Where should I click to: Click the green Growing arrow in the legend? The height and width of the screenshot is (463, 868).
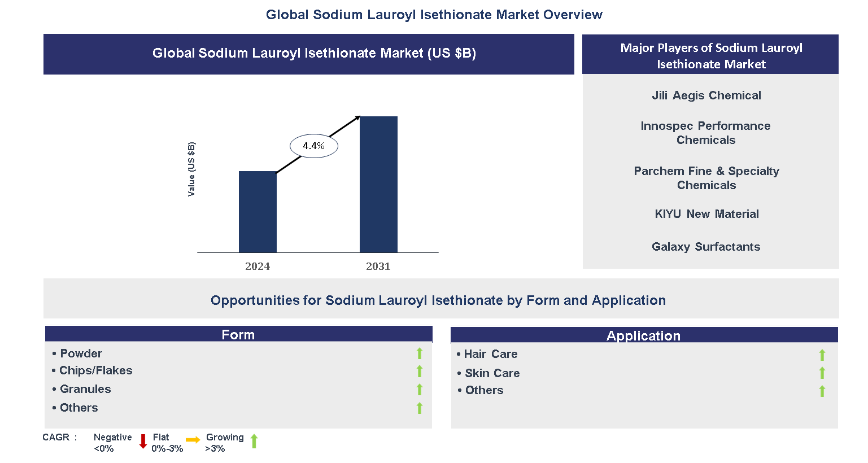(254, 442)
